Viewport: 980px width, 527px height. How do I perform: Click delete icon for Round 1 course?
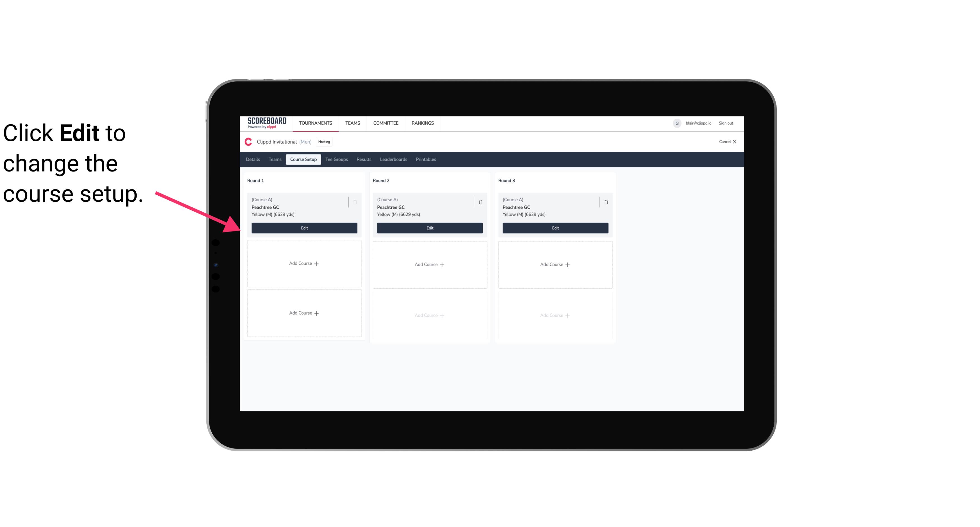coord(354,202)
